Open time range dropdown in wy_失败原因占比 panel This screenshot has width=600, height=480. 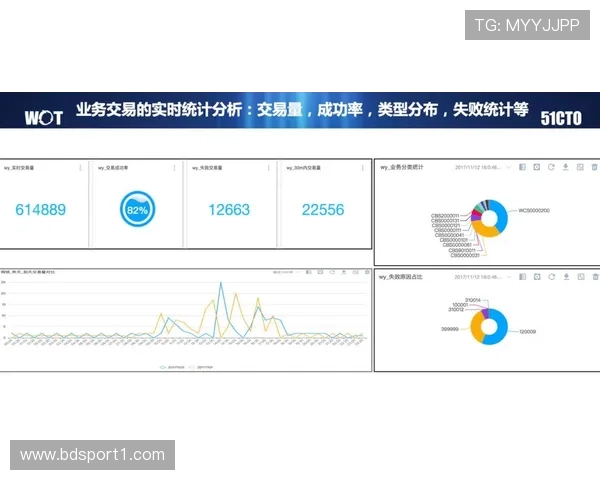[483, 277]
